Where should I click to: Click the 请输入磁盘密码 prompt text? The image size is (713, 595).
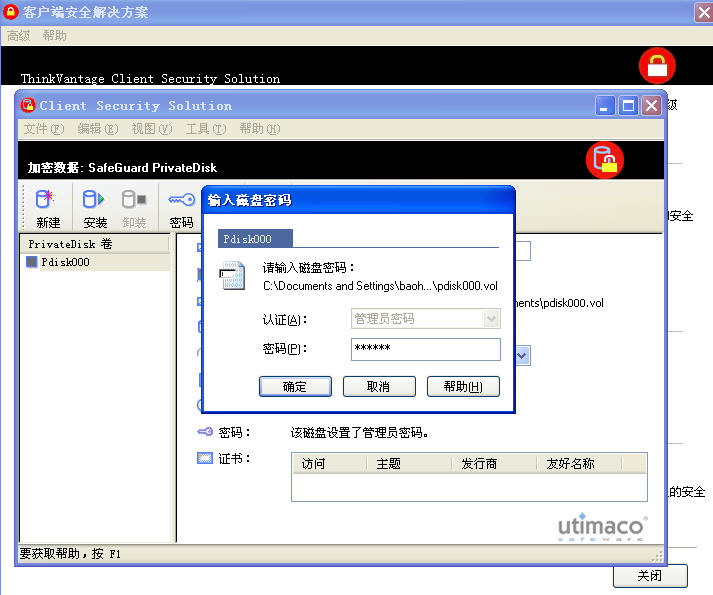point(308,267)
